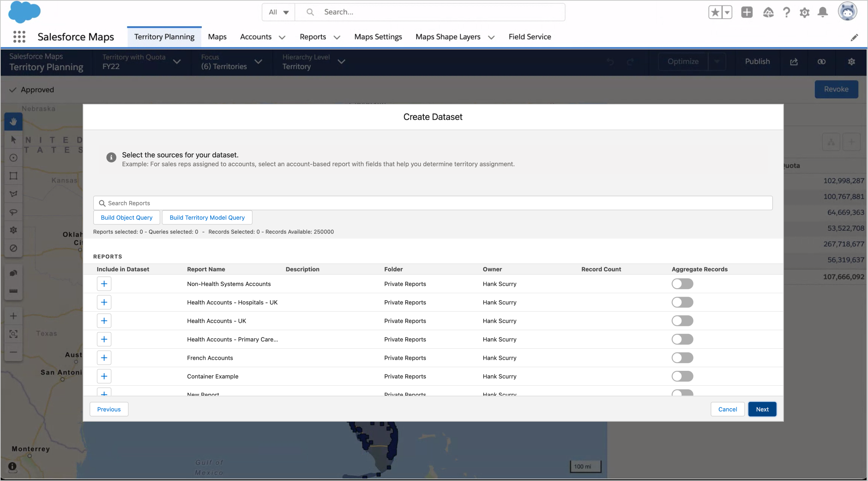
Task: Expand the Reports tab chevron
Action: pos(337,37)
